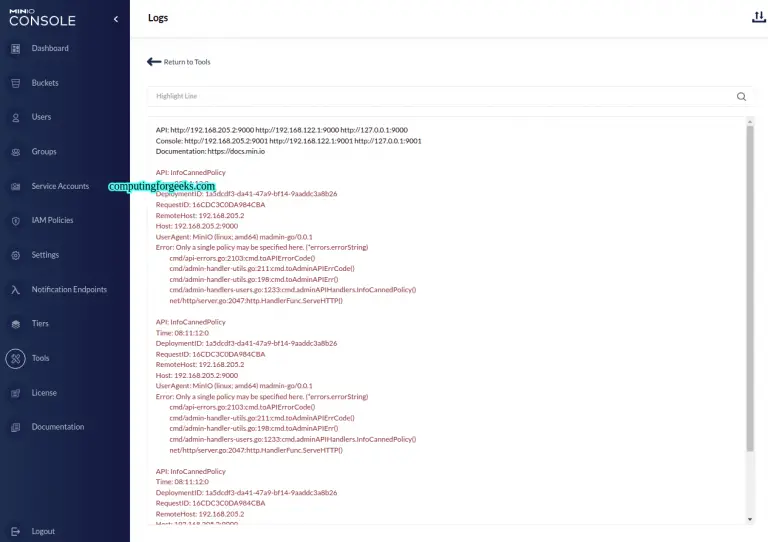Viewport: 768px width, 542px height.
Task: Click the log panel scrollbar thumb
Action: (x=750, y=288)
